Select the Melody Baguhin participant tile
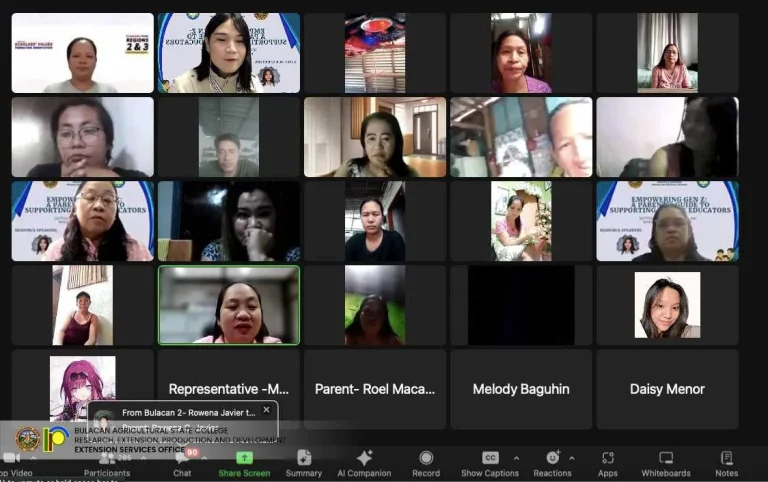Screen dimensions: 768x482 click(x=521, y=389)
